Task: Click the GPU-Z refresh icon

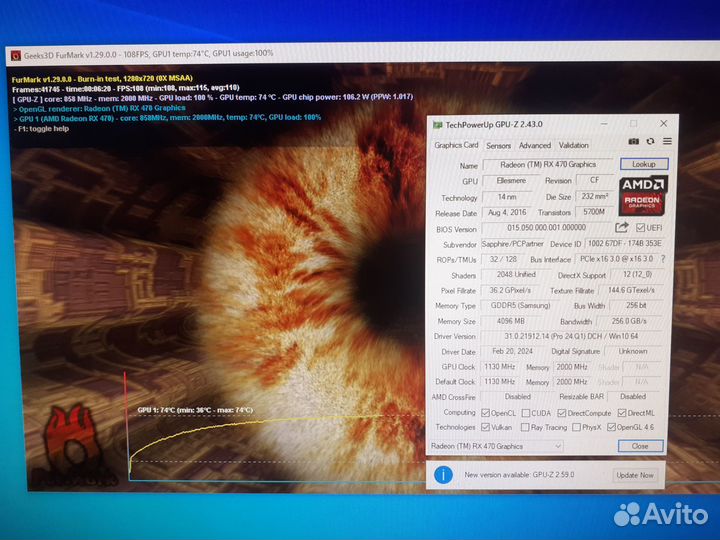Action: [x=650, y=142]
